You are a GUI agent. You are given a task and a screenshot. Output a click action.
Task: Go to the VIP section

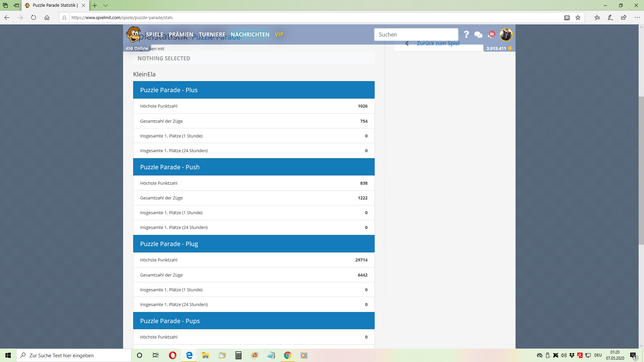pos(279,35)
